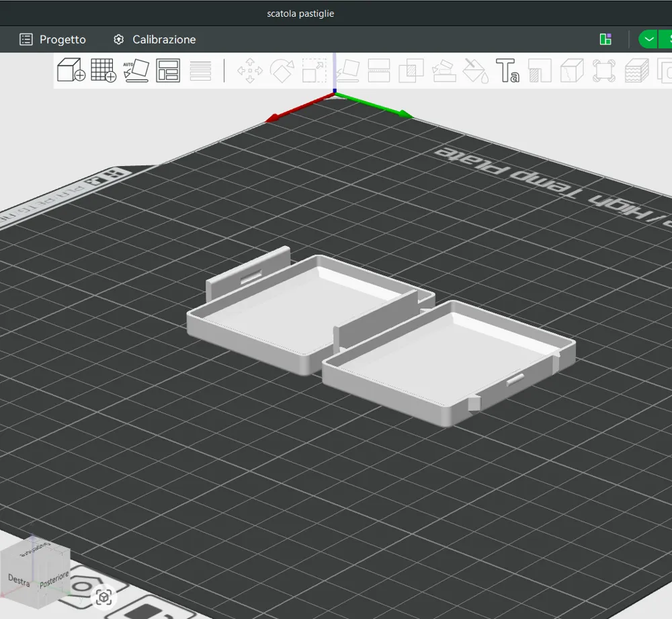Click the Add plate grid icon
This screenshot has width=672, height=619.
pos(103,70)
